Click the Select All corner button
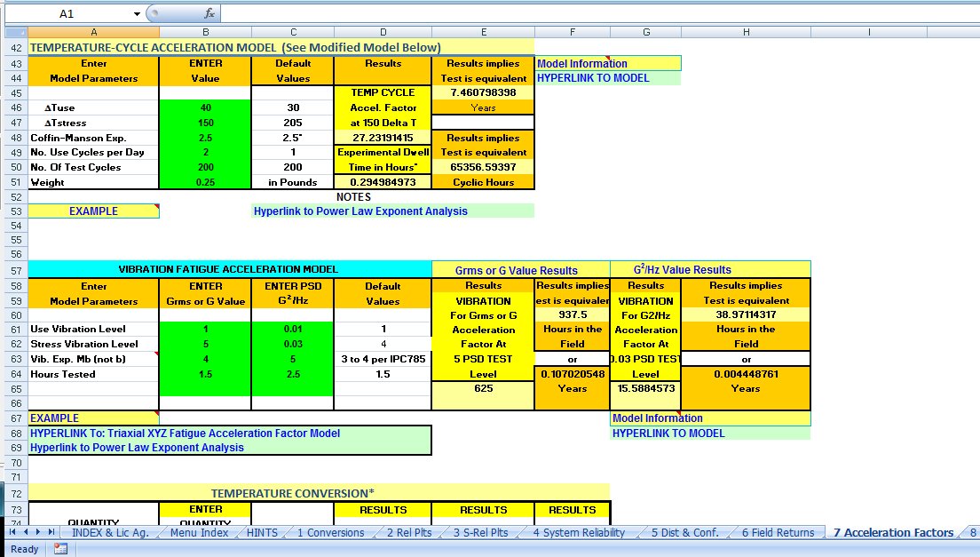The height and width of the screenshot is (557, 980). (x=16, y=32)
